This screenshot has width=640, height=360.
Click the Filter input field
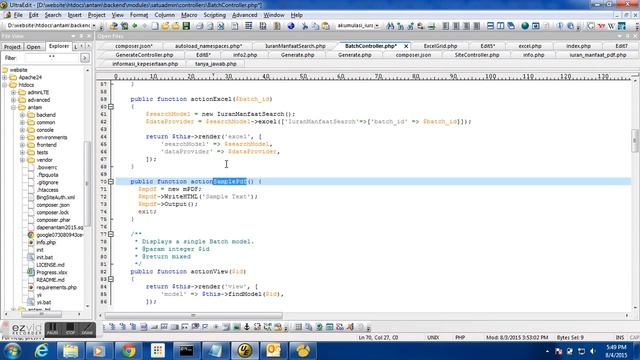coord(51,58)
